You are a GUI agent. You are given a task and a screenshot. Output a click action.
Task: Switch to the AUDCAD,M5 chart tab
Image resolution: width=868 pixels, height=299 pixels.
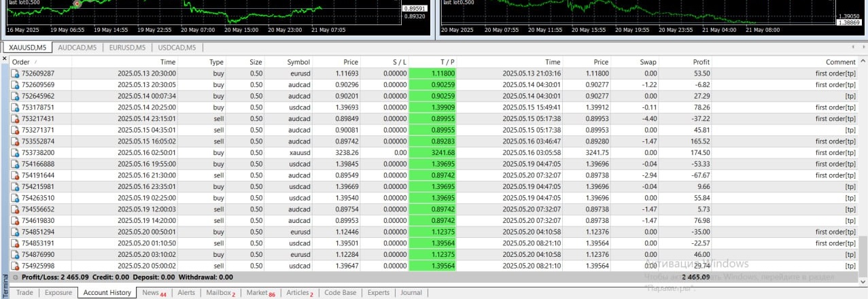click(77, 48)
